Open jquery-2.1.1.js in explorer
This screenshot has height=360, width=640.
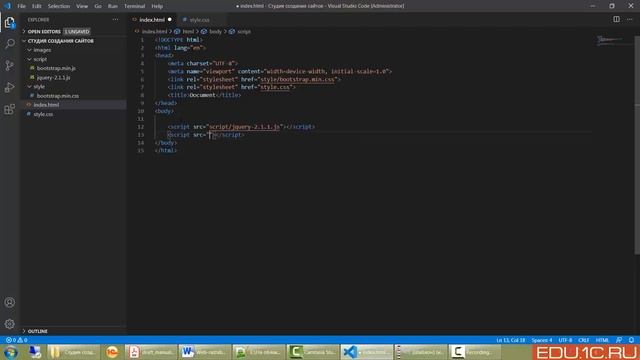pos(53,78)
